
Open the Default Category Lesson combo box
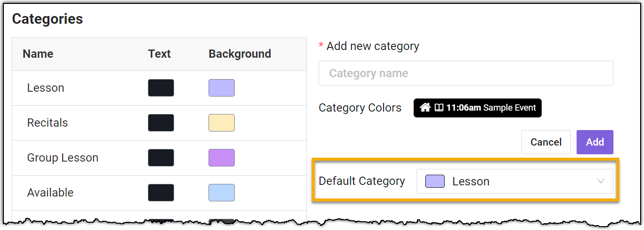514,181
